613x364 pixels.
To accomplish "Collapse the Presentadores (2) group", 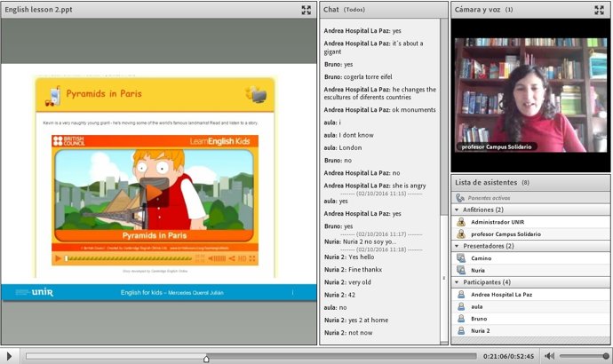I will coord(458,246).
